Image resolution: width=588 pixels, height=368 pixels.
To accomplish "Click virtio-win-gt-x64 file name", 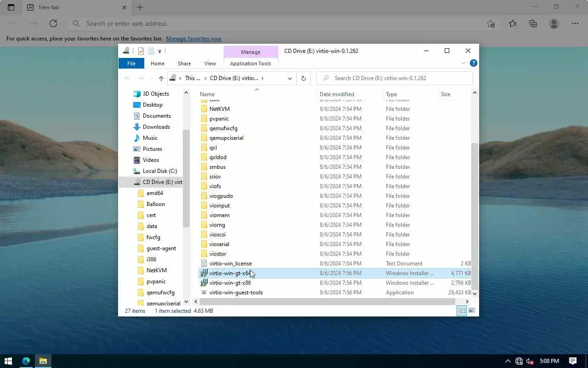I will (x=230, y=273).
